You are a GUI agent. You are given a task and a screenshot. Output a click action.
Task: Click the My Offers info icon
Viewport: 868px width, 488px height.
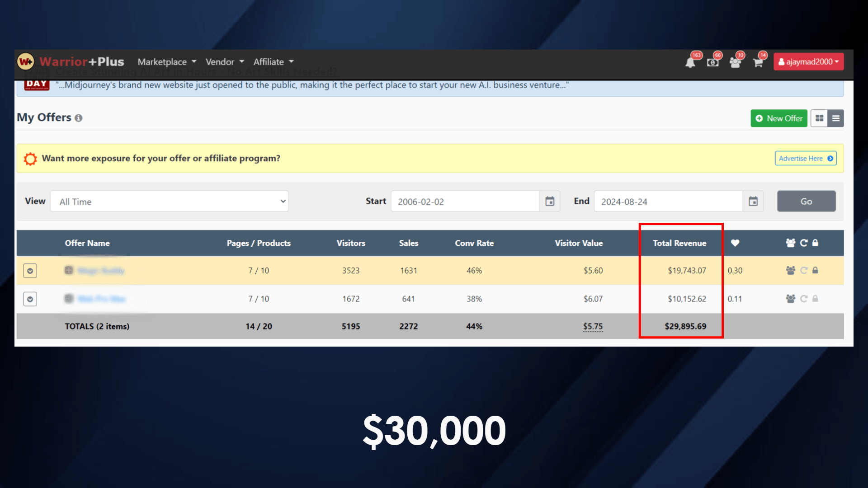click(x=79, y=118)
